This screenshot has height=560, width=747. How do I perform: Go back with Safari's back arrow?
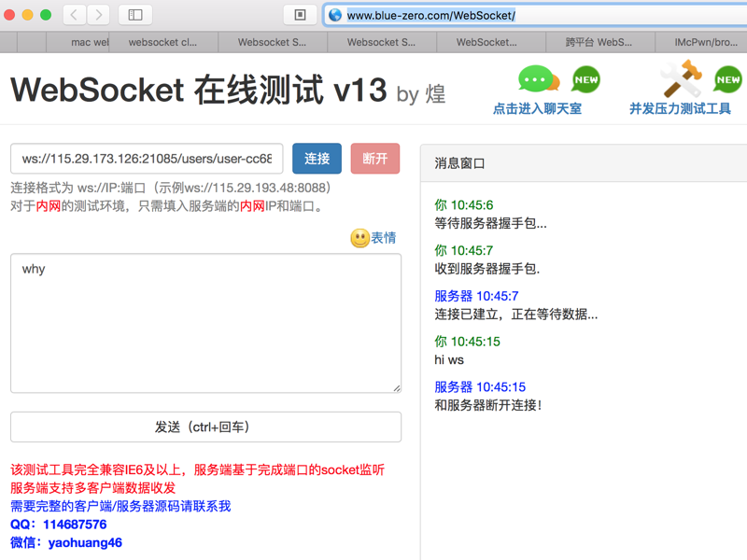tap(75, 15)
